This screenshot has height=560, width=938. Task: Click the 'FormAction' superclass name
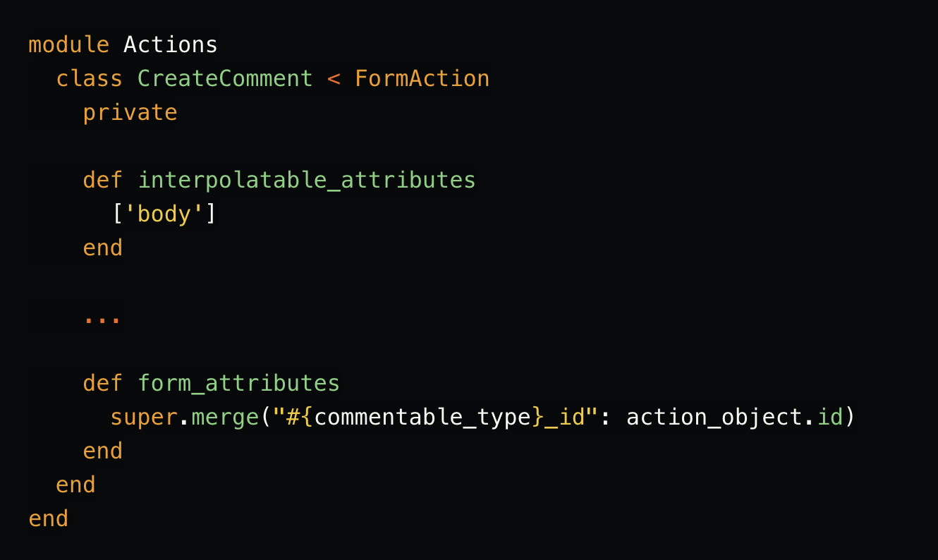click(x=422, y=79)
